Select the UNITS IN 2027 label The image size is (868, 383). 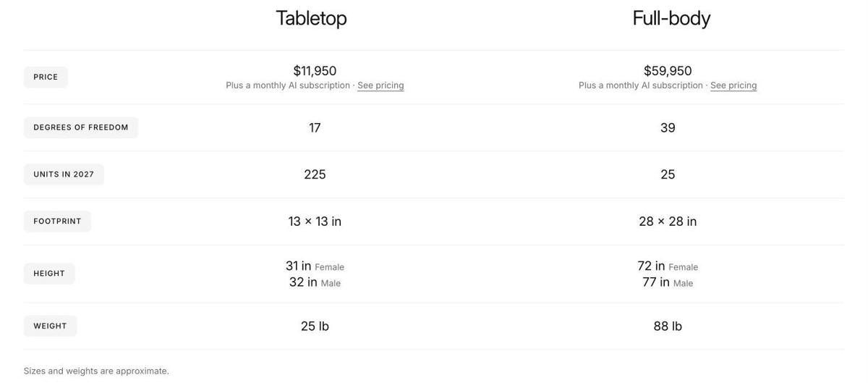[x=64, y=174]
